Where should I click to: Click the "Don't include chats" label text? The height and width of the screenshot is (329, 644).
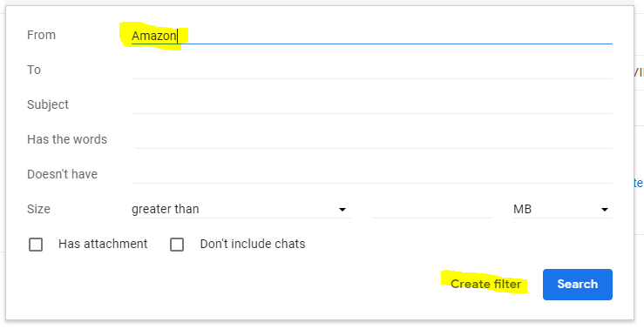(x=253, y=244)
